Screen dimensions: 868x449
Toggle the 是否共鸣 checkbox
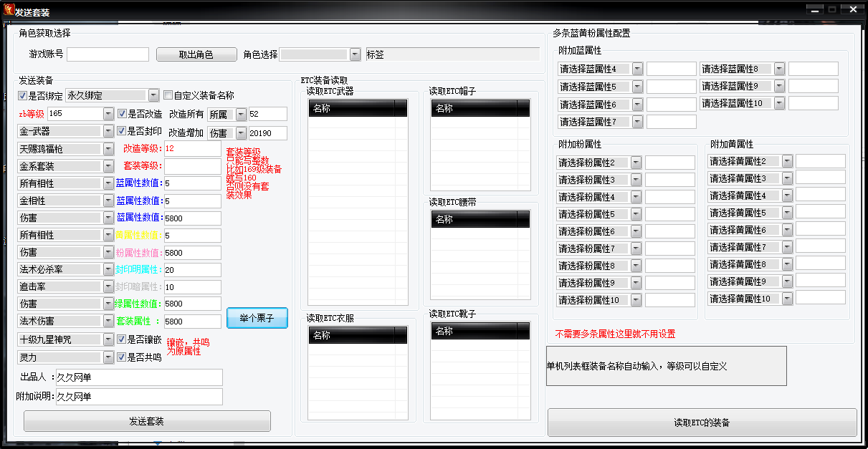coord(122,357)
